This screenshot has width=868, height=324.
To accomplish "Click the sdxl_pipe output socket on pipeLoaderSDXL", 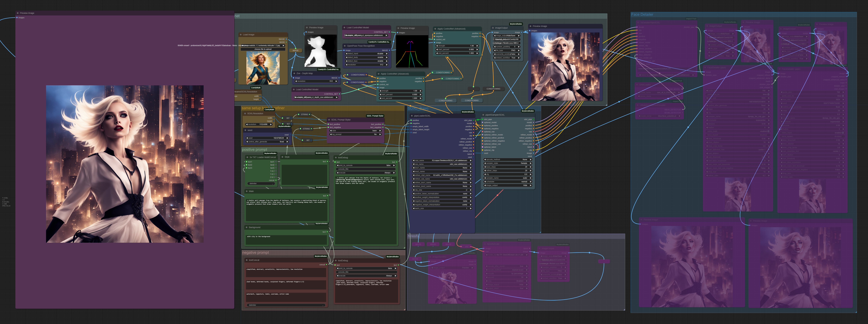I will (x=473, y=120).
